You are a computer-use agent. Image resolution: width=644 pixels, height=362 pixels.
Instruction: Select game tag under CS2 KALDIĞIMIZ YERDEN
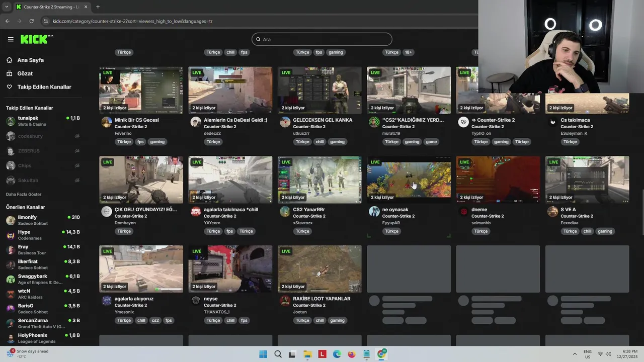click(x=432, y=142)
